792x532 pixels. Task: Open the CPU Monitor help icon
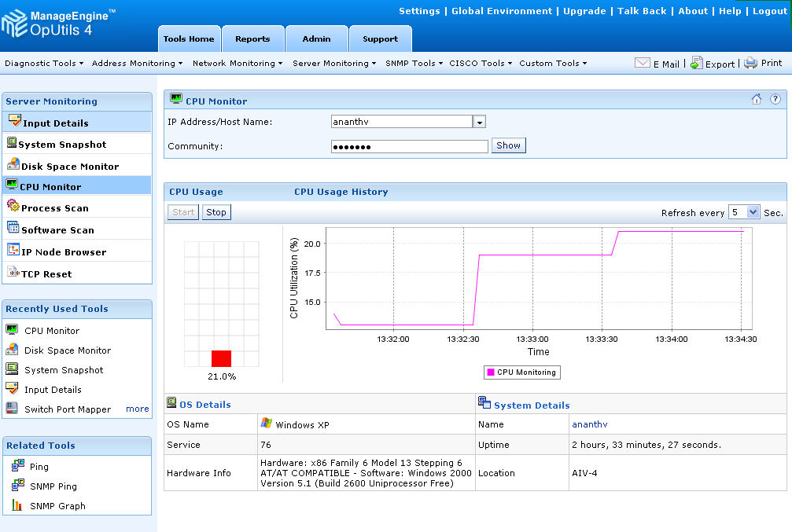[x=775, y=100]
